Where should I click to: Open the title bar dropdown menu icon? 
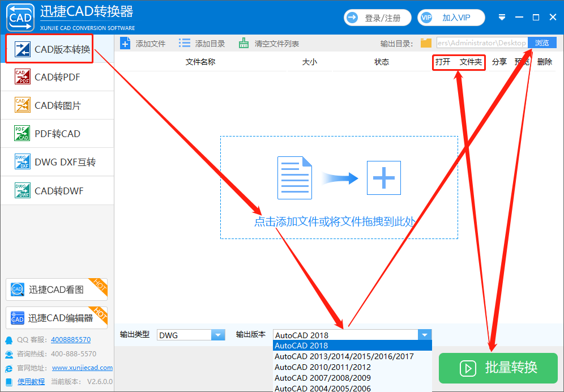502,18
